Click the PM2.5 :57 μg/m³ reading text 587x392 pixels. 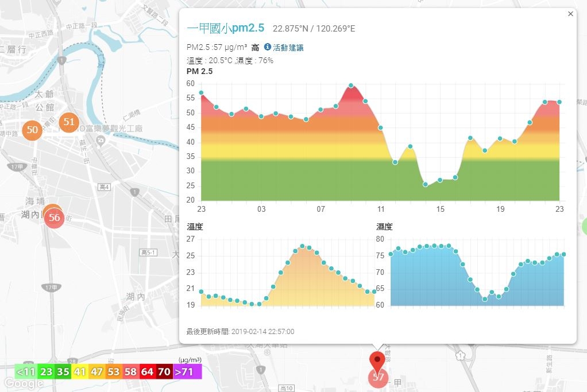click(217, 48)
